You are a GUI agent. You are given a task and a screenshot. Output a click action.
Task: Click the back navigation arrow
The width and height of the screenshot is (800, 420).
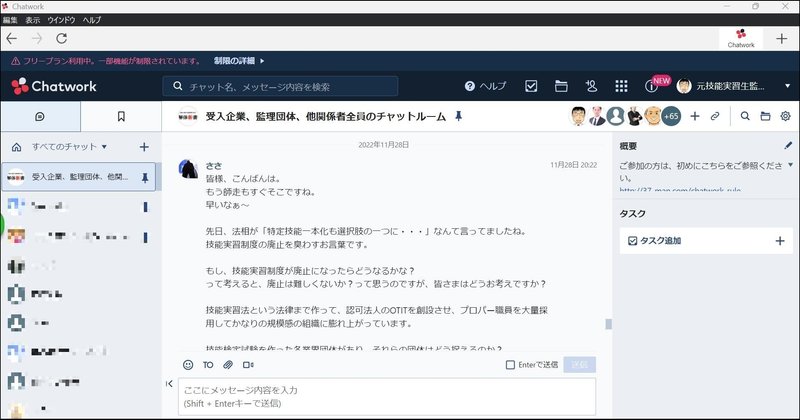12,38
